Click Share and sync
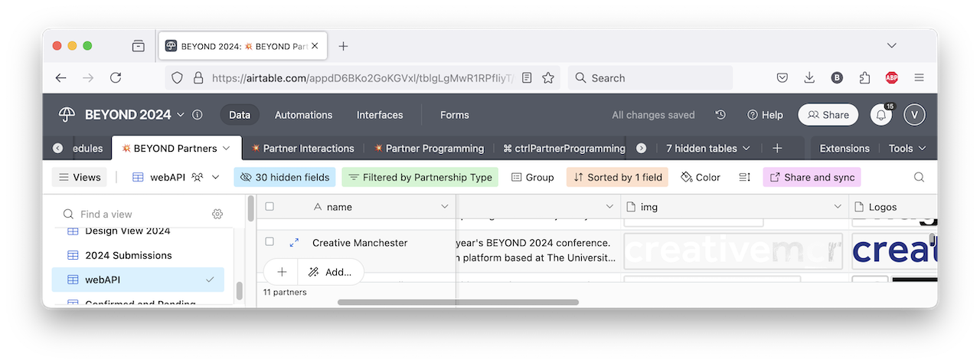The width and height of the screenshot is (980, 364). [x=812, y=177]
